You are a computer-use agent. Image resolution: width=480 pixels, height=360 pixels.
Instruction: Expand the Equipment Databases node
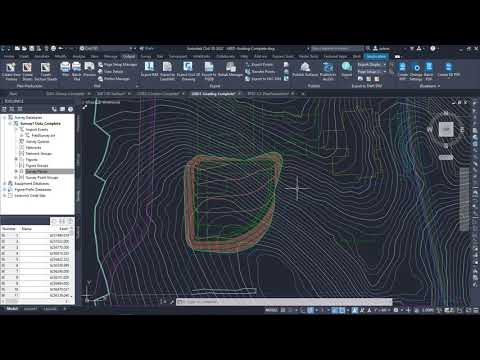(x=4, y=183)
